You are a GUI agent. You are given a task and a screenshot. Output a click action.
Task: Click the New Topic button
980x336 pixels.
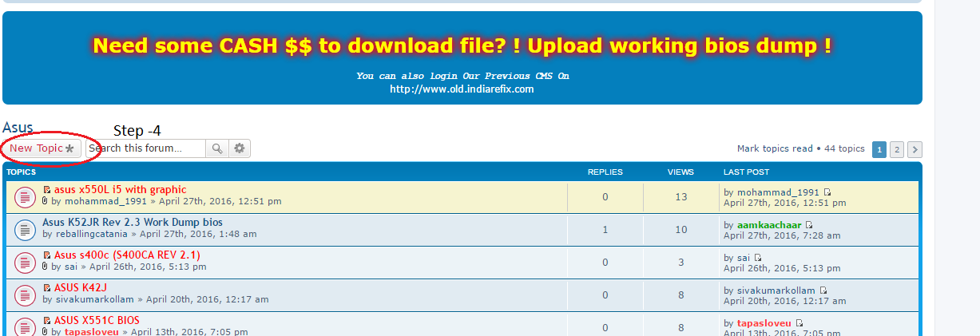42,148
